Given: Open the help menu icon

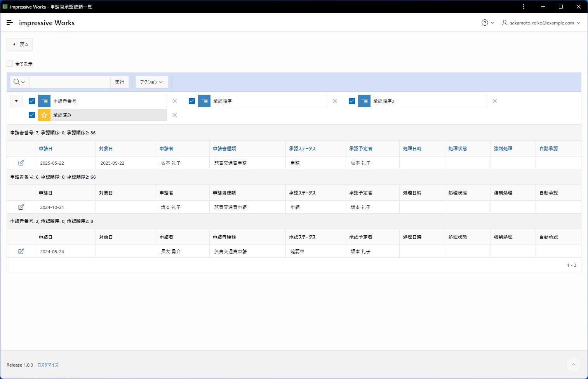Looking at the screenshot, I should pos(487,23).
